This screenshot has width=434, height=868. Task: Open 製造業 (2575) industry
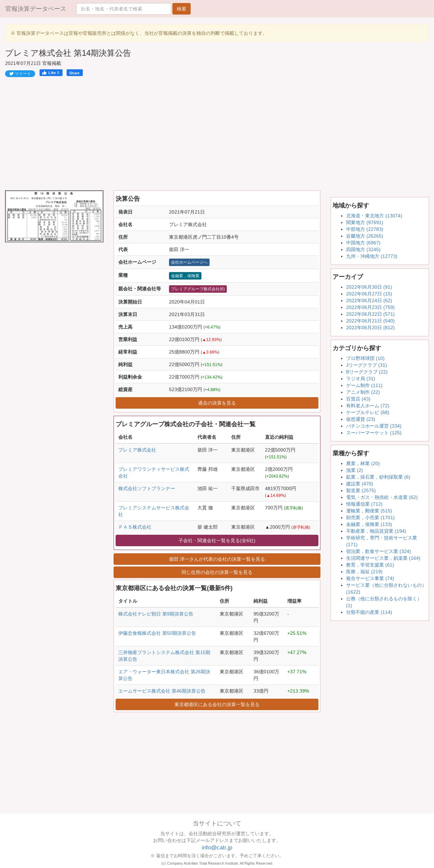361,490
